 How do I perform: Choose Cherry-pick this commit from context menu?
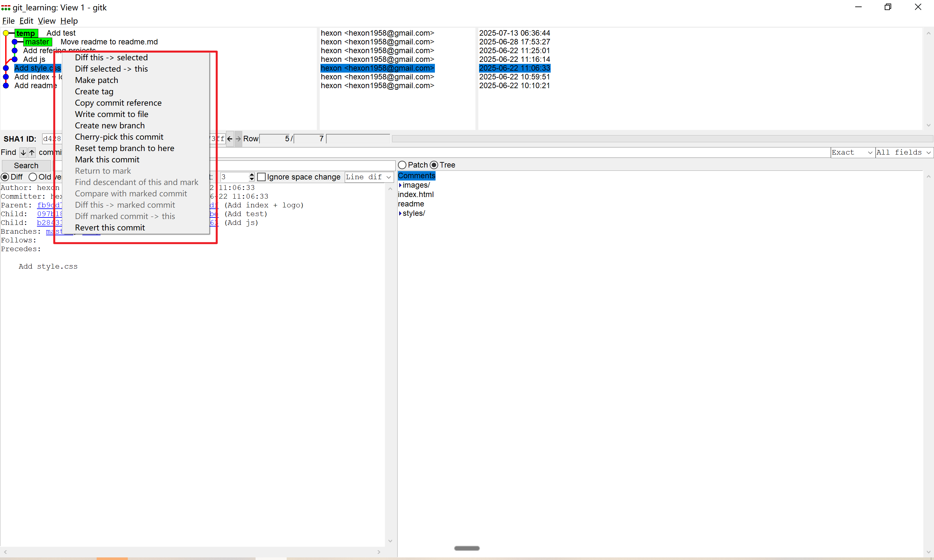[119, 137]
